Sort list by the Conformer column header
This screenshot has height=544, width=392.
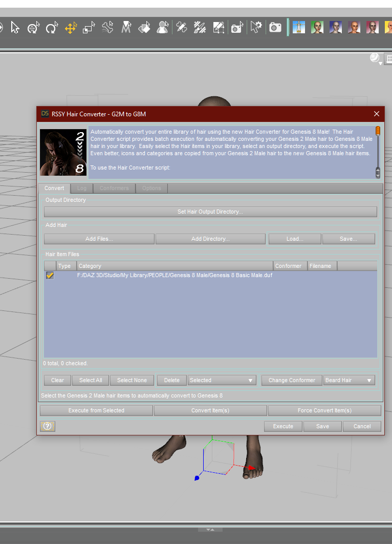click(290, 266)
